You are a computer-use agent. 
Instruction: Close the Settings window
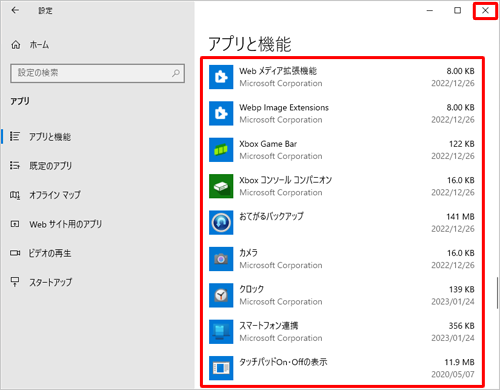[x=485, y=11]
